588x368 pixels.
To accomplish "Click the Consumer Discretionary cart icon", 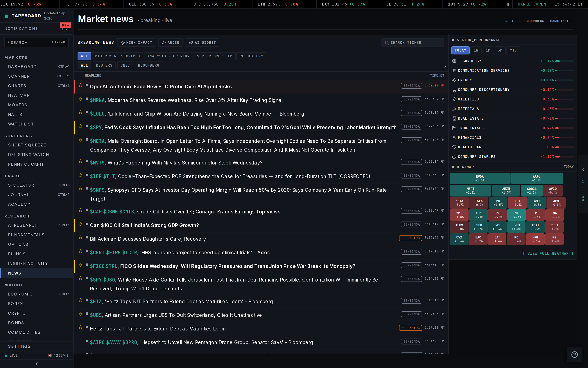I will [x=454, y=90].
